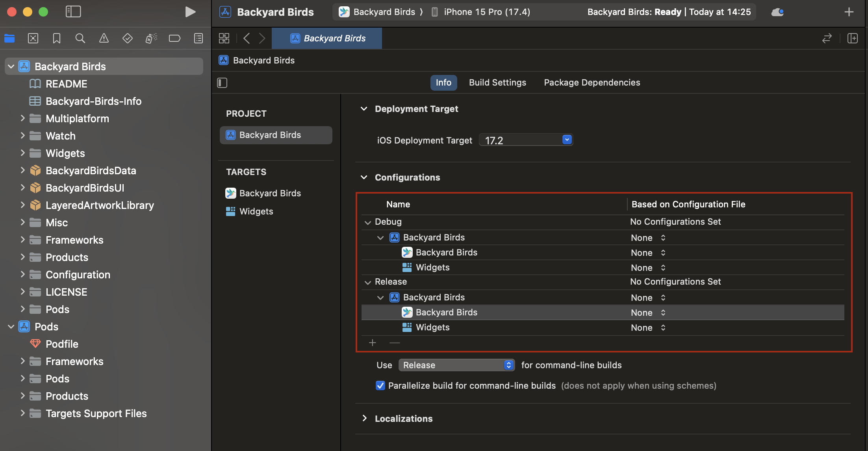Open the Bookmark navigator

(x=57, y=38)
